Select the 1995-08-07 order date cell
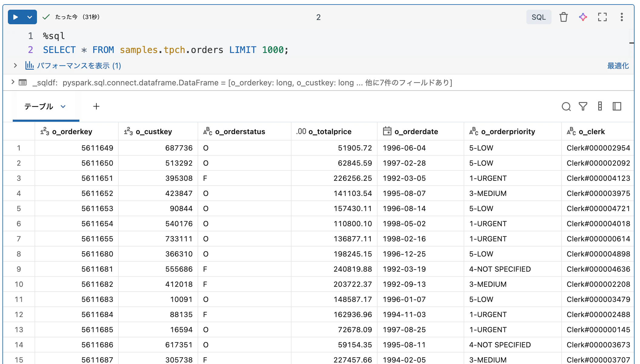 click(421, 194)
